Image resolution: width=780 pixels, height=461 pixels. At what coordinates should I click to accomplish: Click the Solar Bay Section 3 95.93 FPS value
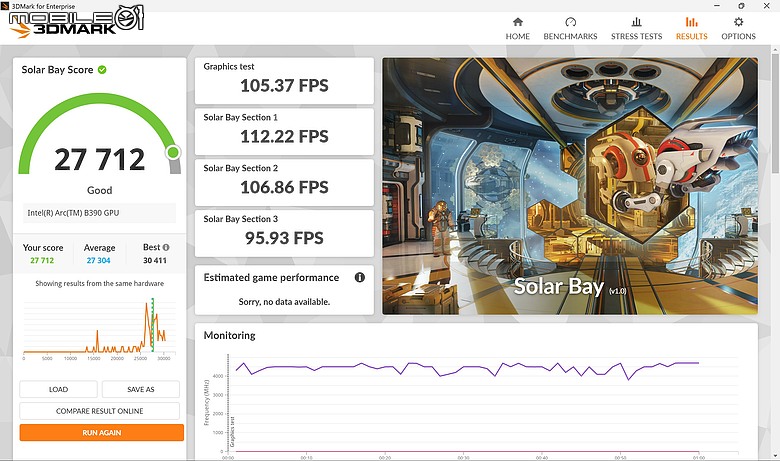tap(284, 238)
